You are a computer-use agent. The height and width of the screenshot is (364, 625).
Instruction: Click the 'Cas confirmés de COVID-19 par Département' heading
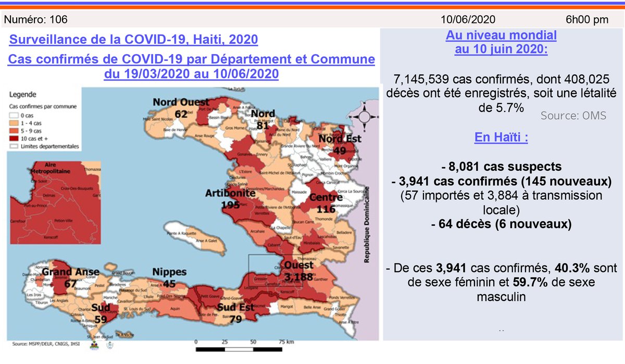192,59
